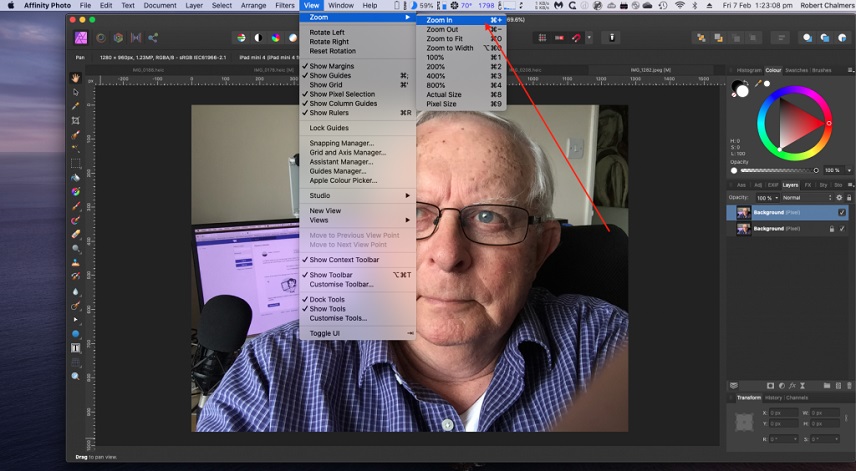Select the Erase Brush tool
856x471 pixels.
(x=75, y=234)
